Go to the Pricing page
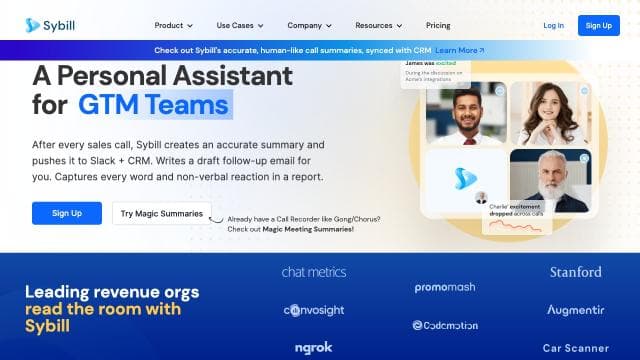640x360 pixels. tap(438, 25)
